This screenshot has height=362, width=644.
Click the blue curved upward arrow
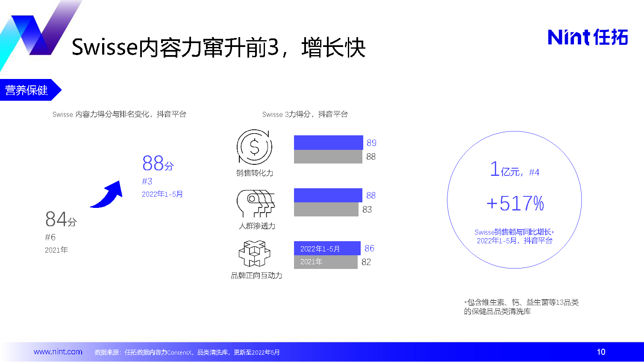click(x=107, y=194)
